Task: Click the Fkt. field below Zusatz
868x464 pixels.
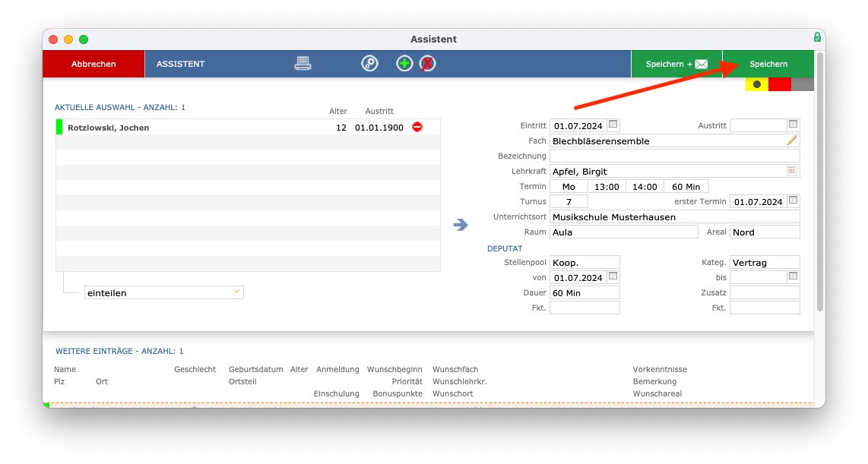Action: click(765, 308)
